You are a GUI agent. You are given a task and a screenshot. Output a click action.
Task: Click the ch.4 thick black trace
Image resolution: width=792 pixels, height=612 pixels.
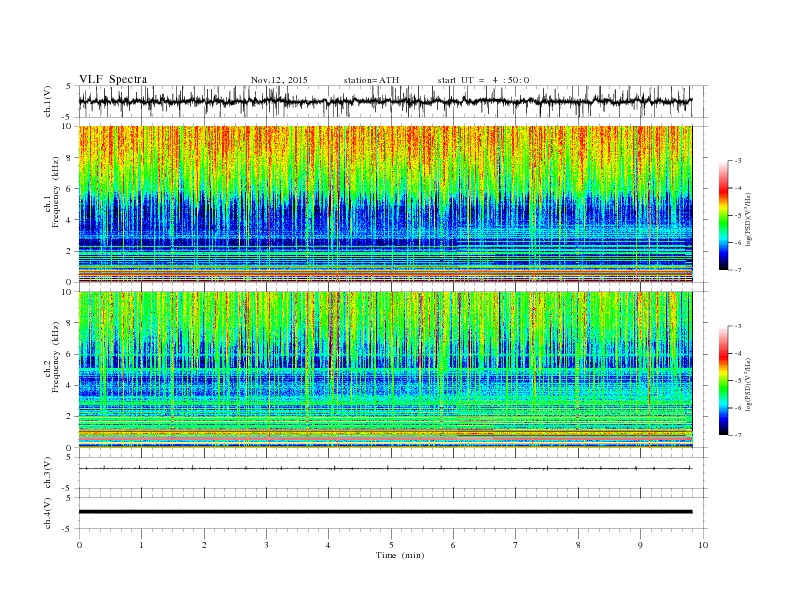tap(385, 512)
